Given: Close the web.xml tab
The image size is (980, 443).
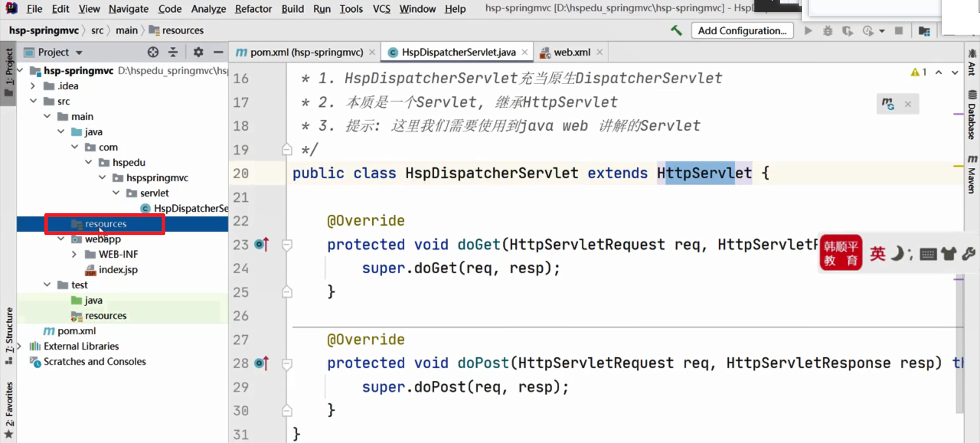Looking at the screenshot, I should (600, 52).
